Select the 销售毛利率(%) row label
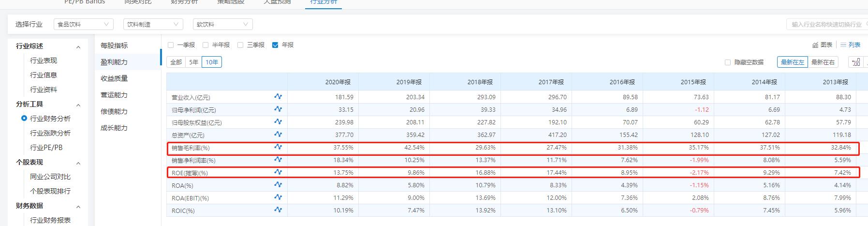The height and width of the screenshot is (226, 868). point(191,148)
